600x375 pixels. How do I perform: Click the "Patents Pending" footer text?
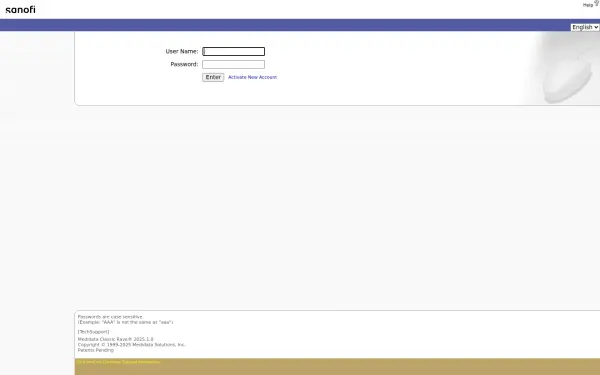coord(96,350)
